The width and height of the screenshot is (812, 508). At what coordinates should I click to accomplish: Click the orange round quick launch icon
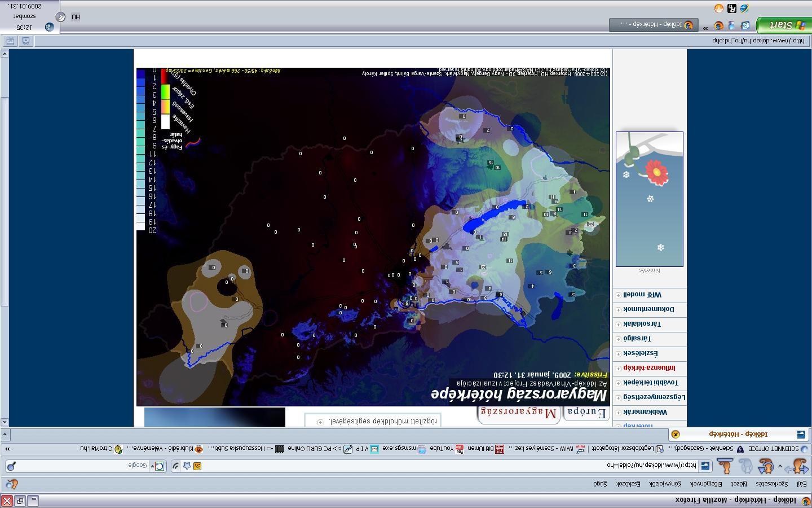(x=718, y=8)
